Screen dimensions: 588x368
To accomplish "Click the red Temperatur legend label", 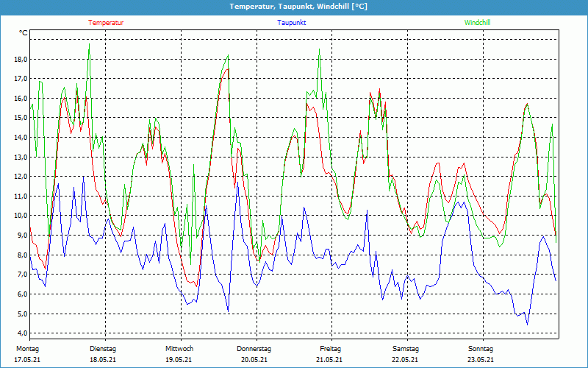I will [106, 23].
